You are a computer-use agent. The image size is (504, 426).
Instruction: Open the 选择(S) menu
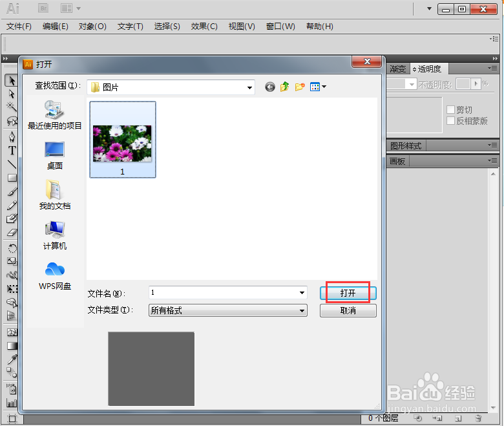[x=167, y=27]
